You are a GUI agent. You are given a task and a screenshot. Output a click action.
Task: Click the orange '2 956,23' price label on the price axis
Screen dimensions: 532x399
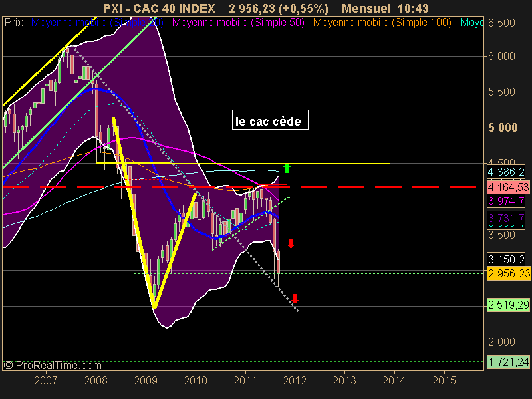[509, 273]
